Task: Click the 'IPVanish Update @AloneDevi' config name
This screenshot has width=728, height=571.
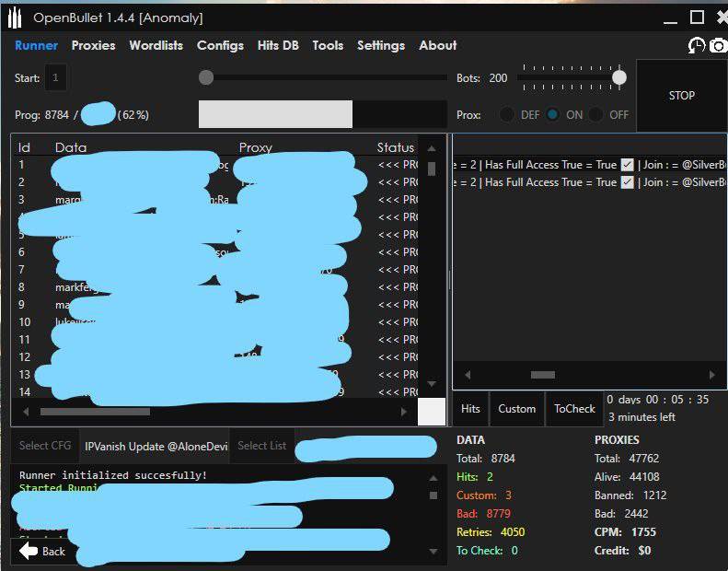Action: tap(156, 447)
